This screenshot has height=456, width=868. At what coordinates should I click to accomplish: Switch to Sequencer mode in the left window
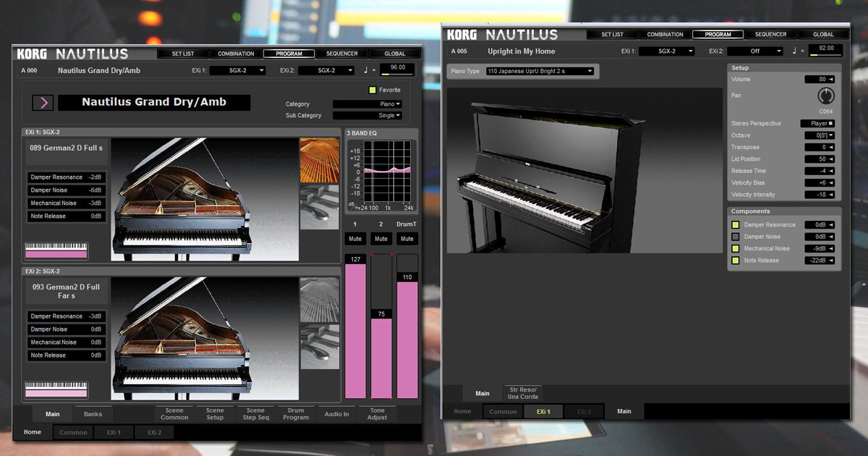point(341,54)
